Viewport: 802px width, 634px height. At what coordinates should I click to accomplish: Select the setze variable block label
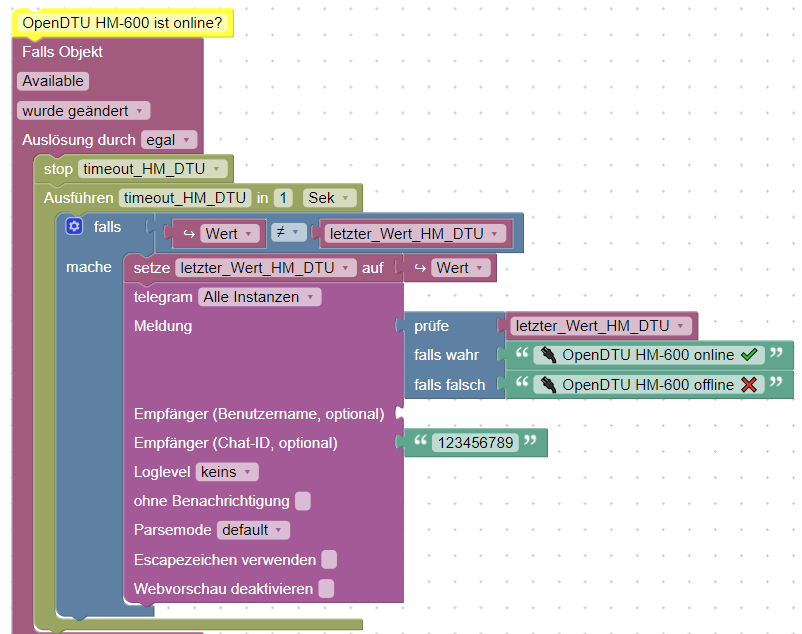coord(151,268)
